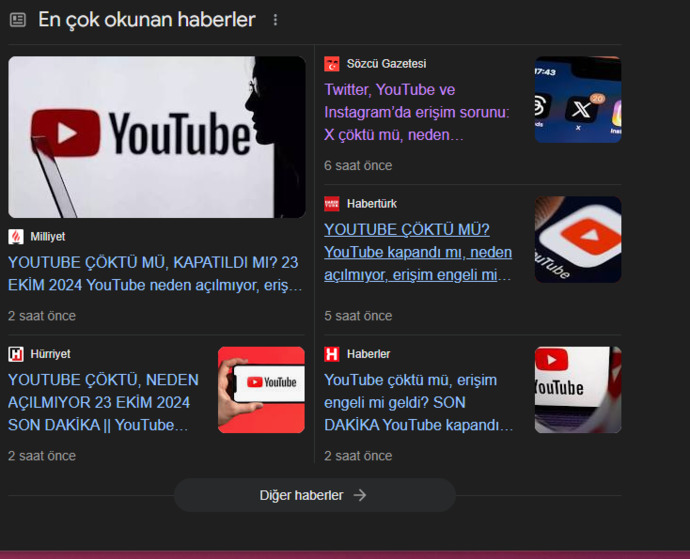Open Haberler's YouTube çöktü mü, erişim headline
This screenshot has width=690, height=559.
point(418,402)
